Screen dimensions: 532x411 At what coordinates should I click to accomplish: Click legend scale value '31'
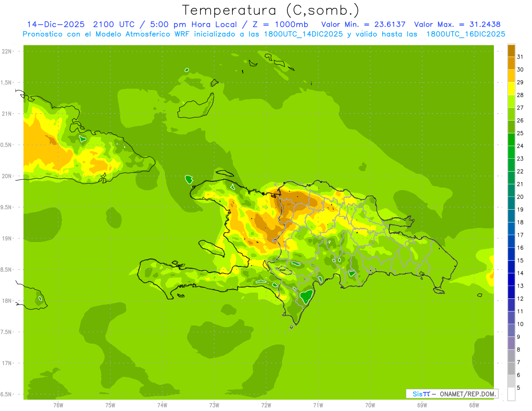click(x=520, y=57)
